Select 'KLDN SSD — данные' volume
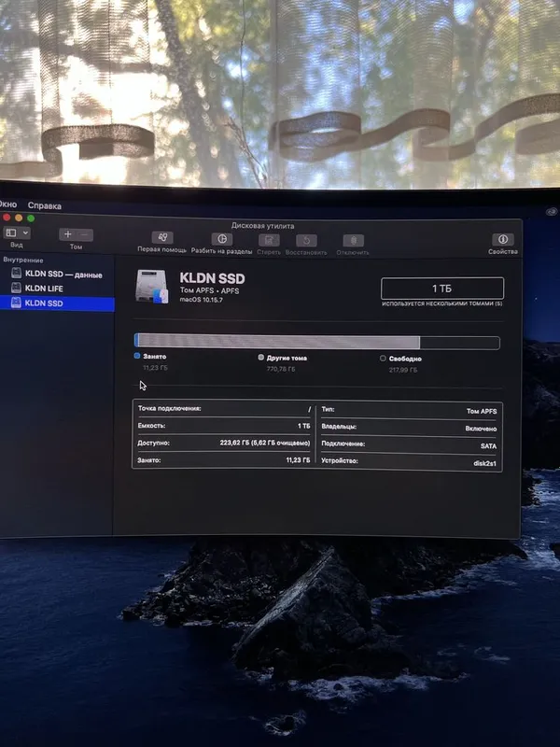The image size is (560, 747). point(57,274)
